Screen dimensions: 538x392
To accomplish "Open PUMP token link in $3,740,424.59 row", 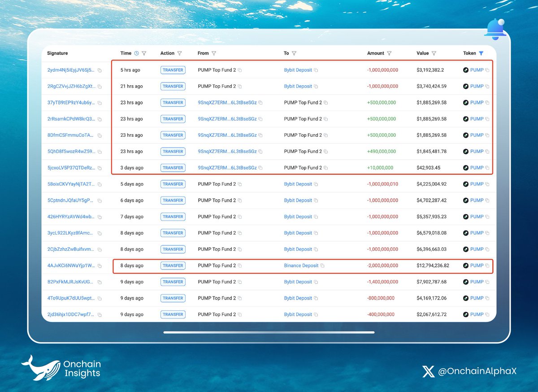I will pyautogui.click(x=477, y=86).
